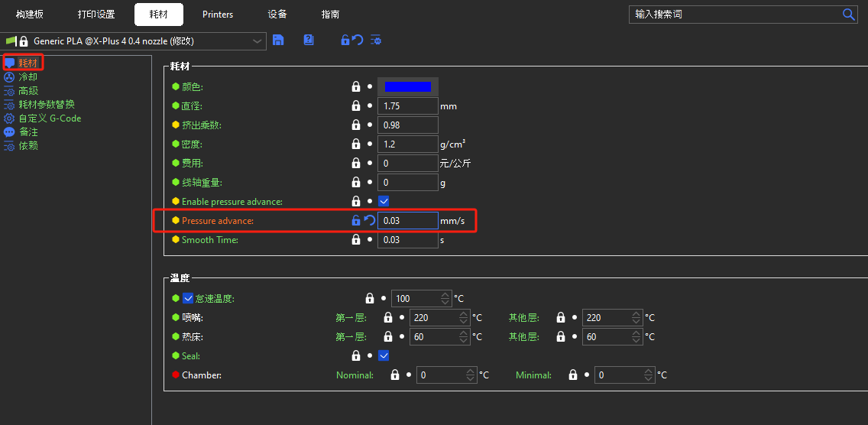Click the open lock icon in Pressure advance row
868x425 pixels.
(356, 221)
